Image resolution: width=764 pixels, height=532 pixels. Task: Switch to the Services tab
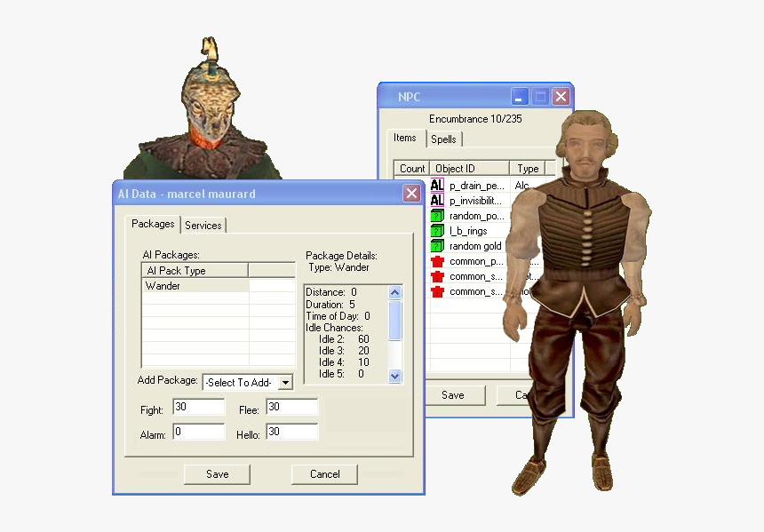(203, 225)
